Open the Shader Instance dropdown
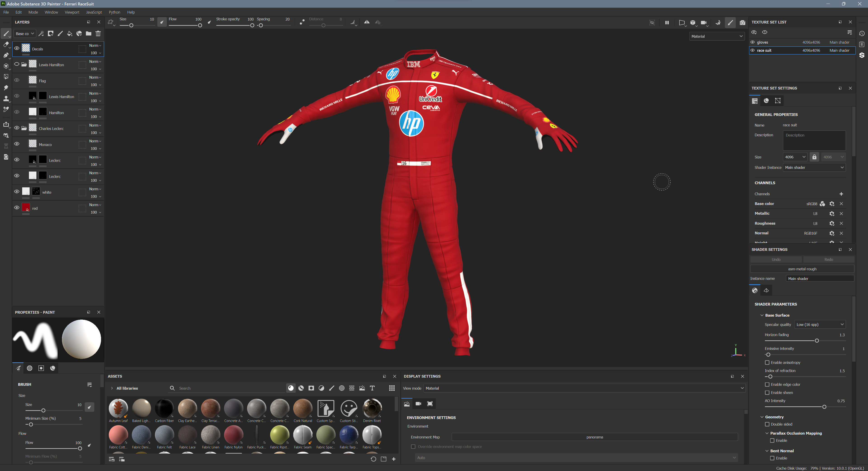The width and height of the screenshot is (868, 471). coord(814,167)
